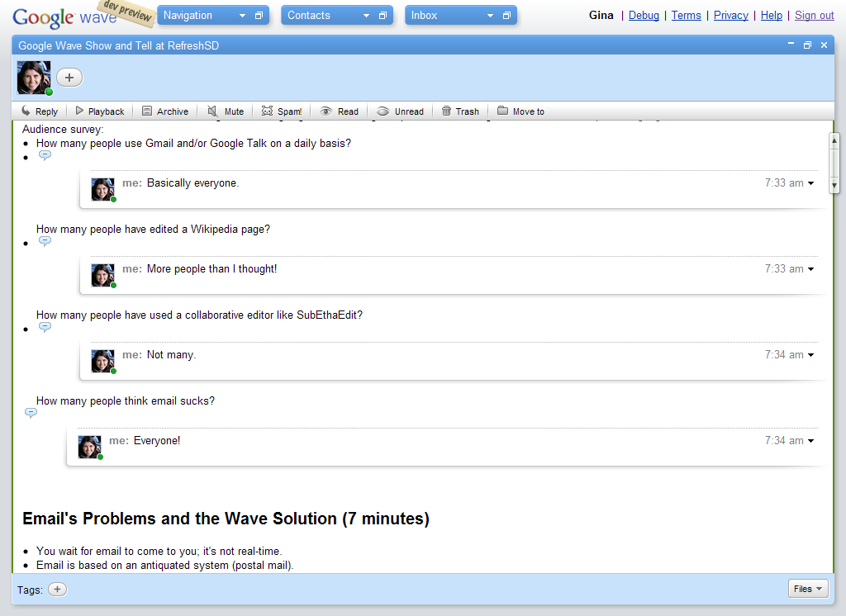The image size is (846, 616).
Task: Open menu for 'More people than I thought!' reply
Action: 810,269
